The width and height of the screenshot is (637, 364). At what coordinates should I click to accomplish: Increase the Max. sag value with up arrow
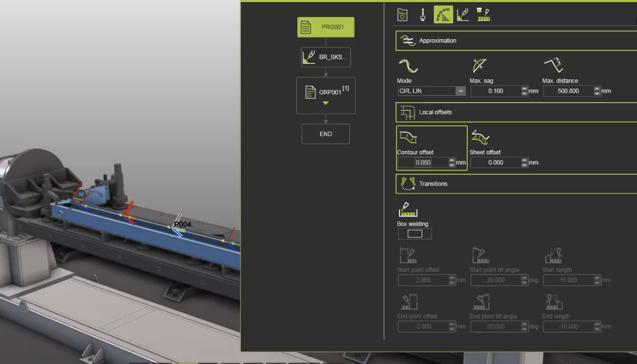525,89
